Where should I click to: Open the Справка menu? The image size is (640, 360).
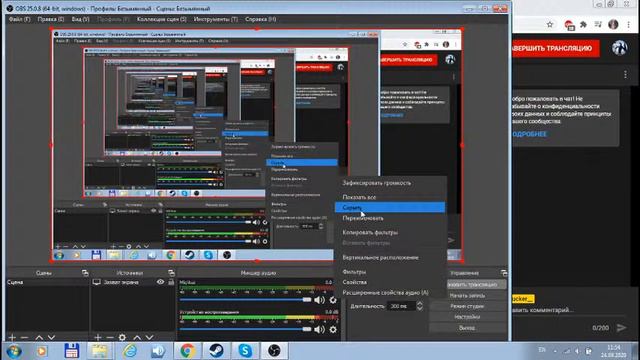coord(260,19)
